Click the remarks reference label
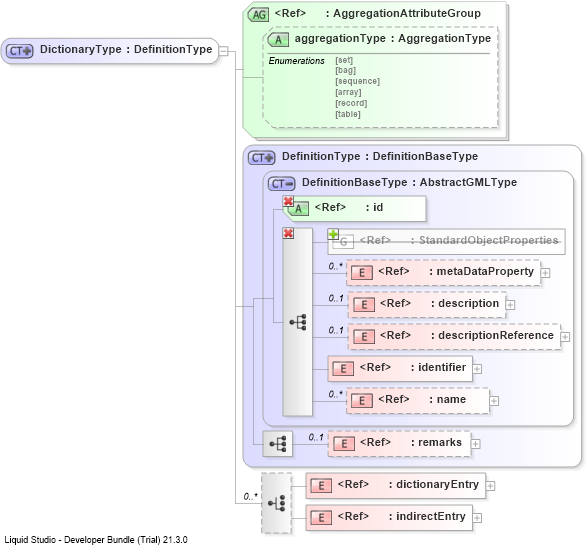This screenshot has width=586, height=545. (x=411, y=443)
